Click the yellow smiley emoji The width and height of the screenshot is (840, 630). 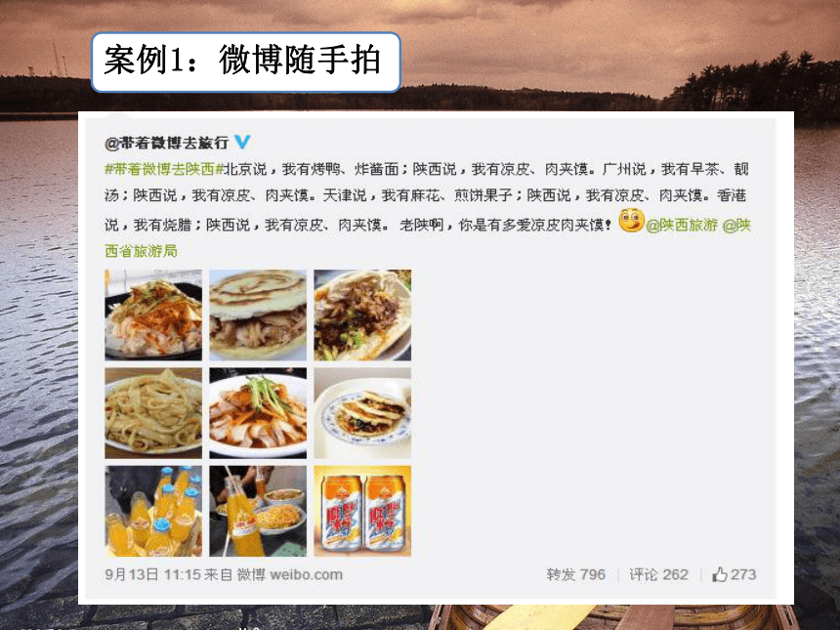coord(631,220)
